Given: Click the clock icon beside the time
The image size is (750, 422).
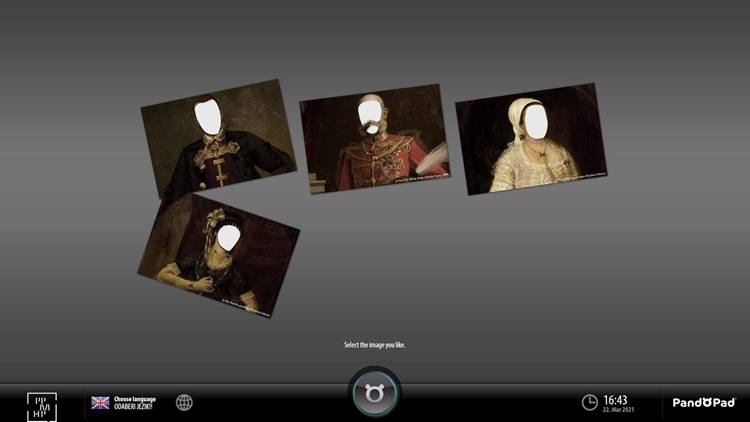Looking at the screenshot, I should click(589, 402).
